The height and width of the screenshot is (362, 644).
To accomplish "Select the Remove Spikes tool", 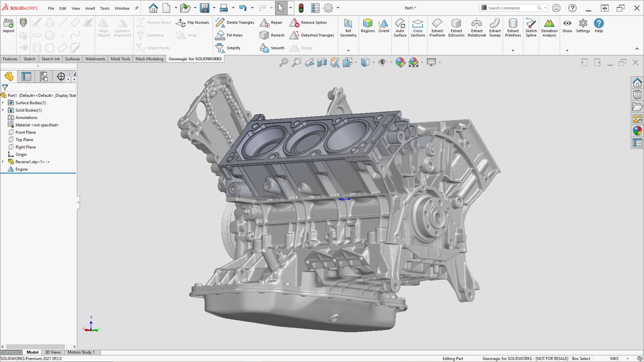I will pyautogui.click(x=308, y=22).
